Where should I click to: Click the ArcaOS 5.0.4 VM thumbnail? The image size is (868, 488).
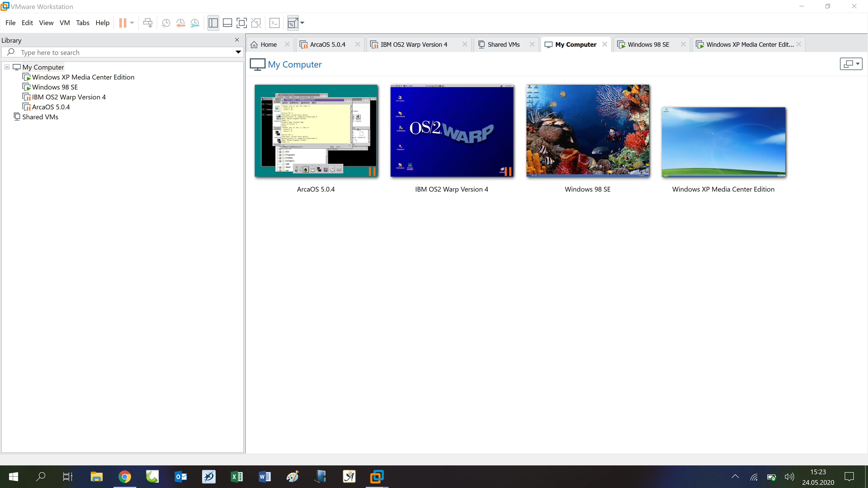pyautogui.click(x=316, y=131)
